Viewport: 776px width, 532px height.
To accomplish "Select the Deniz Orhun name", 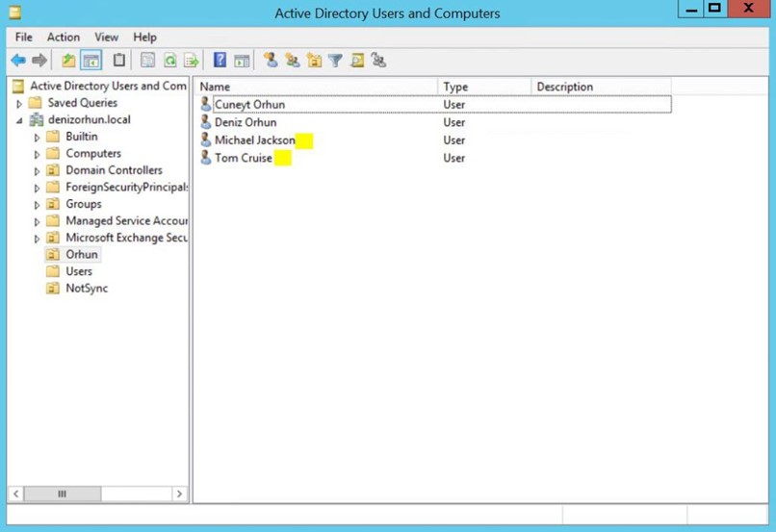I will (246, 122).
